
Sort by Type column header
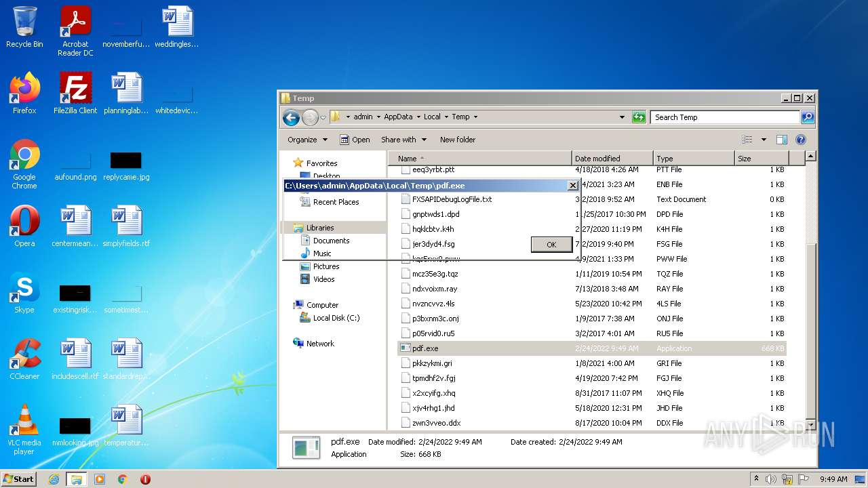coord(694,159)
